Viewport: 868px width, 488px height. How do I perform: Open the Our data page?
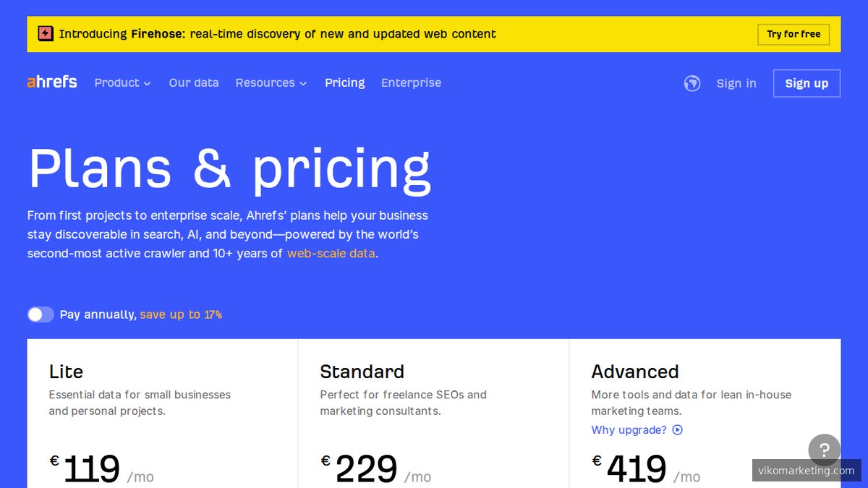194,83
